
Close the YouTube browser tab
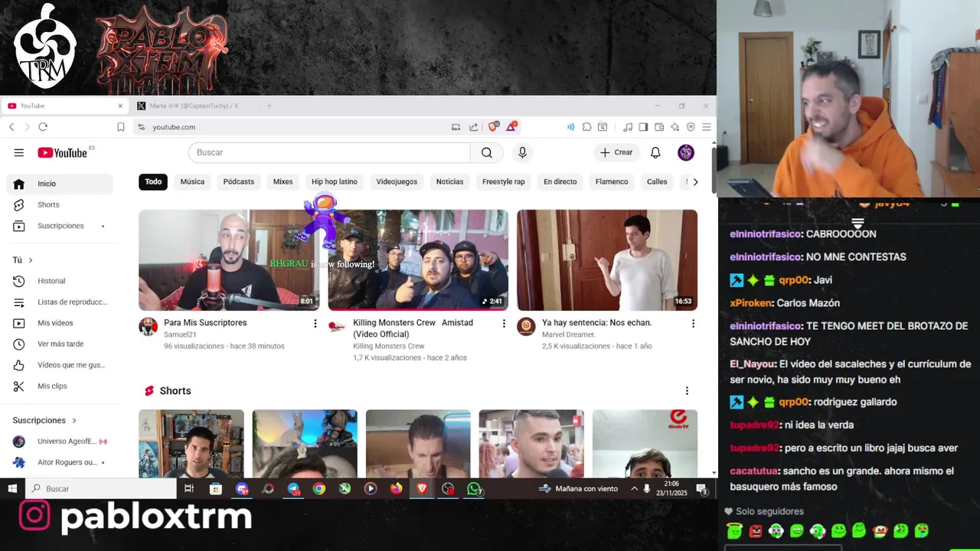pos(120,106)
